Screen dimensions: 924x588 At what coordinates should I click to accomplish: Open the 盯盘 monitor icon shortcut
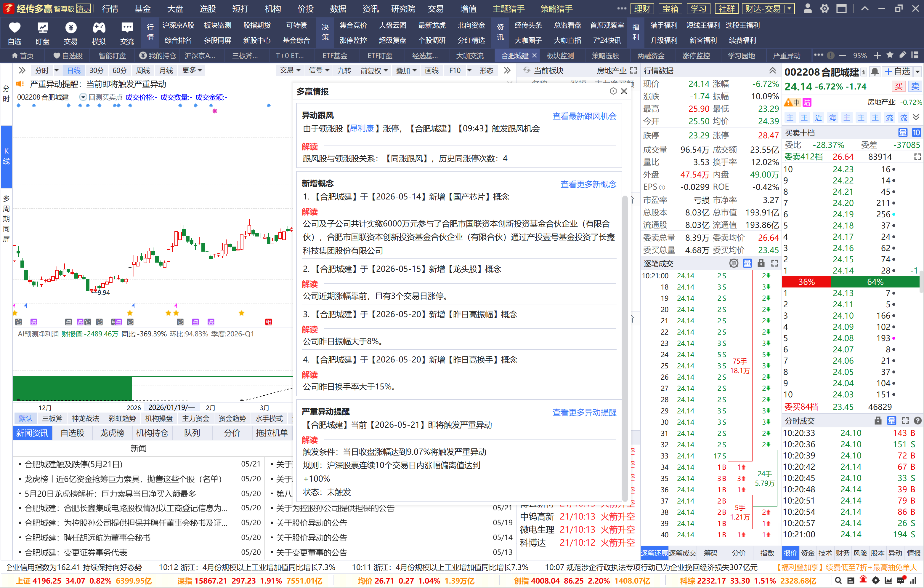pos(43,33)
